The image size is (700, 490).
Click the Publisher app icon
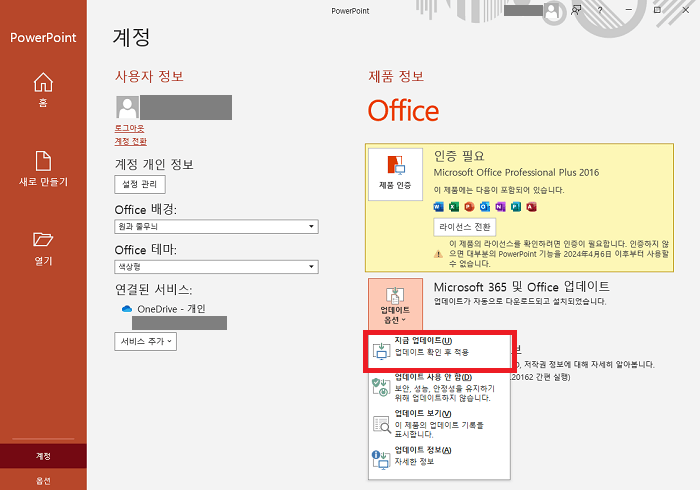click(x=516, y=207)
